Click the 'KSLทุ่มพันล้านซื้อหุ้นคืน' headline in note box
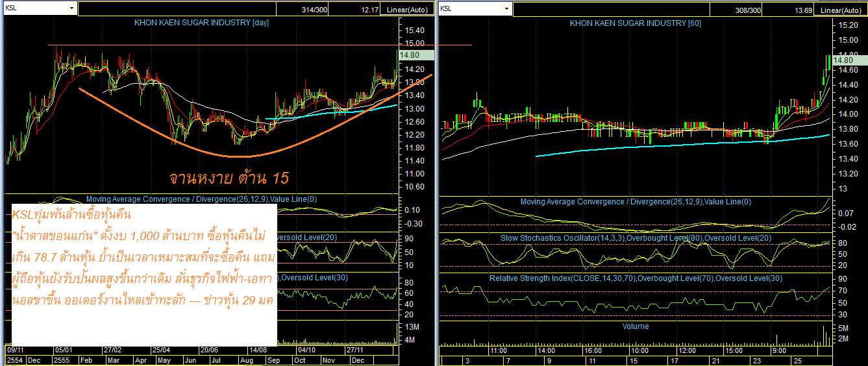 [71, 213]
